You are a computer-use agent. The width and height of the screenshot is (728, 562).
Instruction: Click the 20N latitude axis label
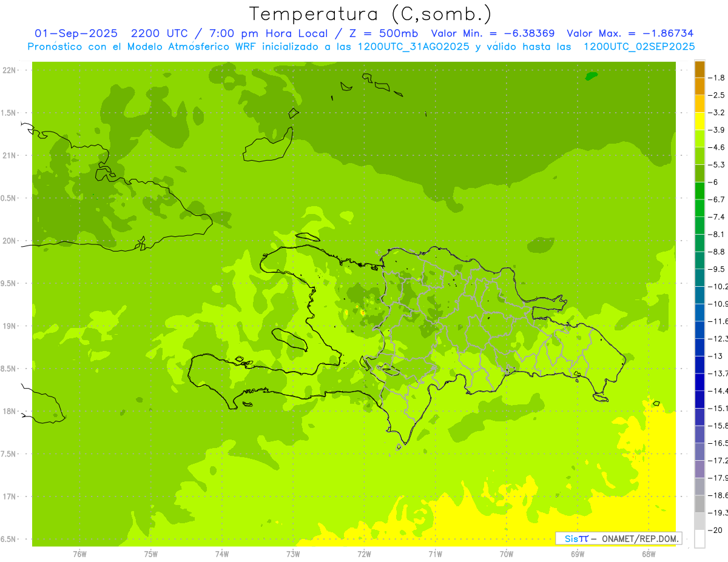[9, 241]
